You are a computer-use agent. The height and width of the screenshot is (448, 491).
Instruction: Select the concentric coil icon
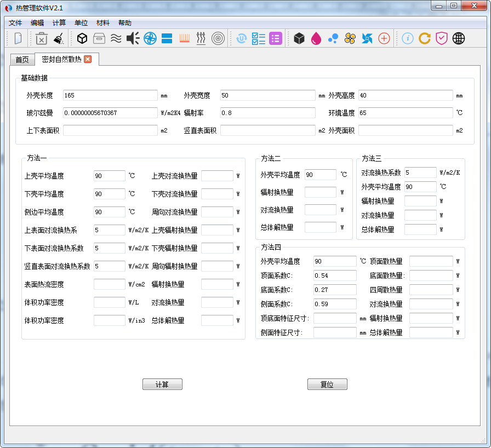click(x=218, y=38)
